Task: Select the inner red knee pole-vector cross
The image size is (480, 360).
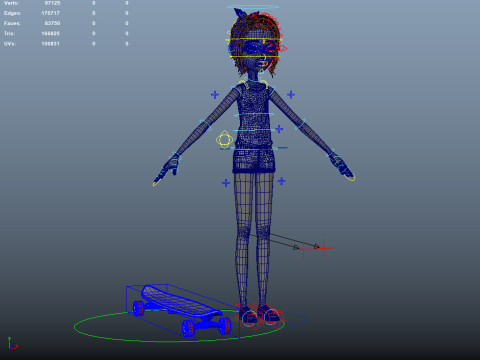Action: pos(304,249)
